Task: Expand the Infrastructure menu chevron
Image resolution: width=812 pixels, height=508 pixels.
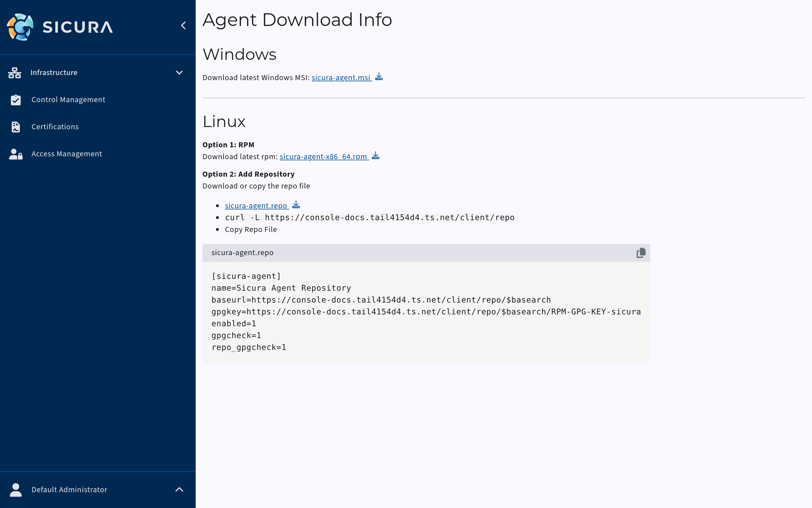Action: tap(179, 73)
